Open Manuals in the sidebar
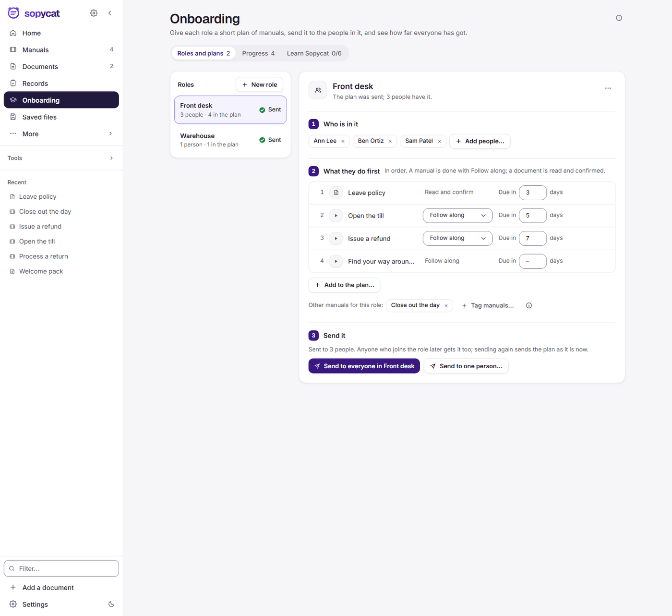 61,50
